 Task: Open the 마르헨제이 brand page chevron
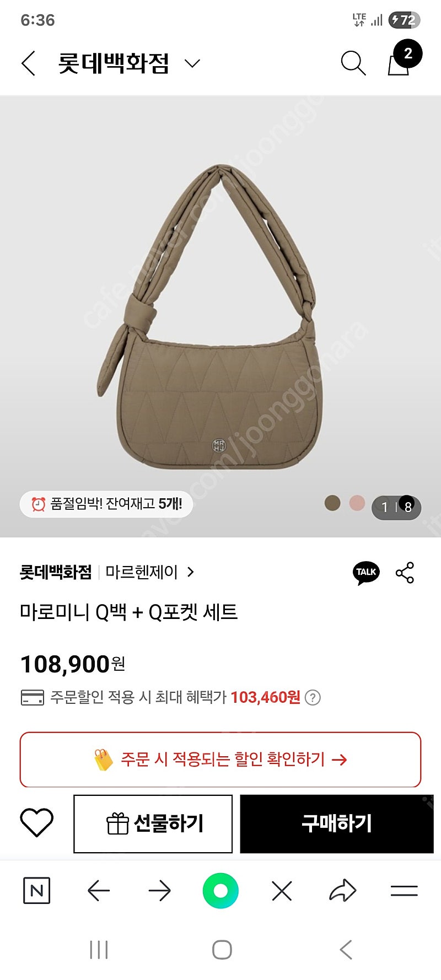click(191, 572)
